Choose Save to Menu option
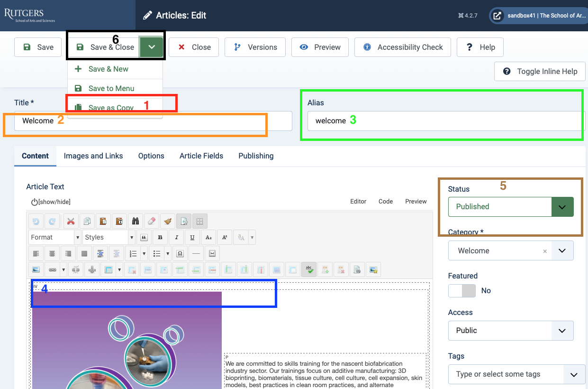Image resolution: width=588 pixels, height=389 pixels. click(x=115, y=89)
